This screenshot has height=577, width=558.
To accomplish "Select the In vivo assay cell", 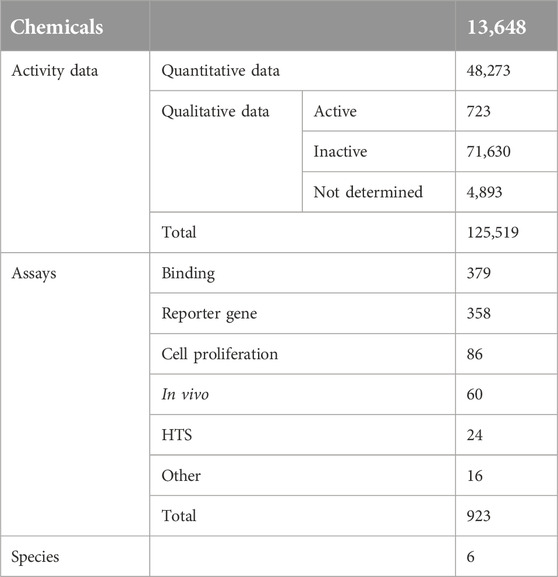I will (x=302, y=394).
